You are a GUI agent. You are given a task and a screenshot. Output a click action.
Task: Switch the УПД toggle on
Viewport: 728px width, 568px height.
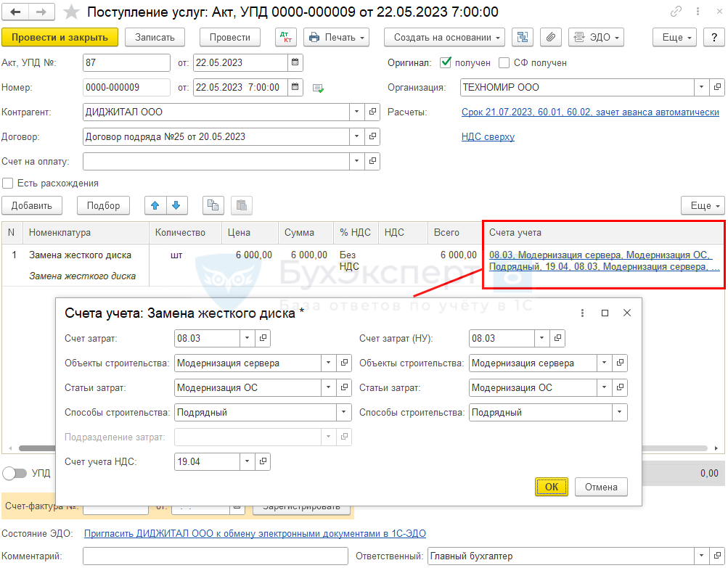[x=15, y=473]
